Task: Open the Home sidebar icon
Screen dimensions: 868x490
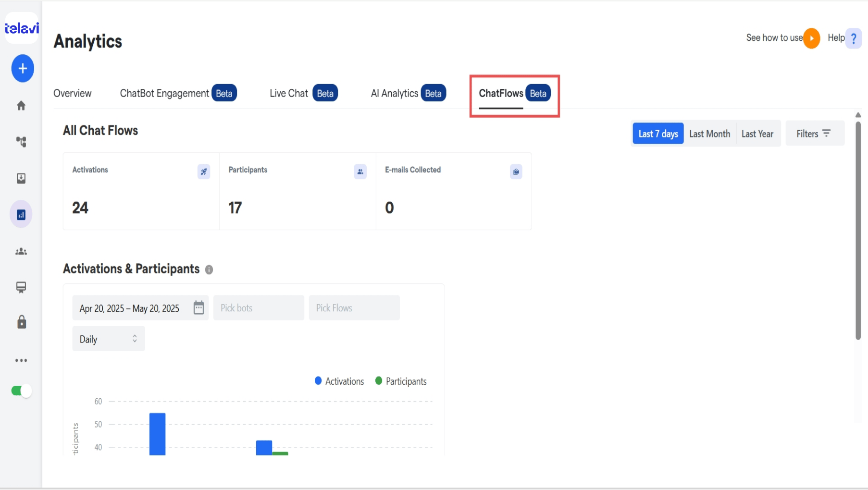Action: (21, 106)
